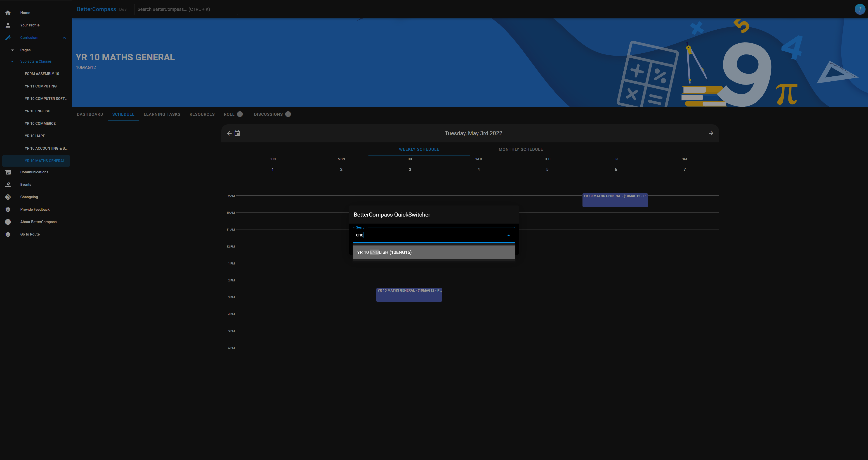Switch to the Learning Tasks tab
Viewport: 868px width, 460px height.
162,114
